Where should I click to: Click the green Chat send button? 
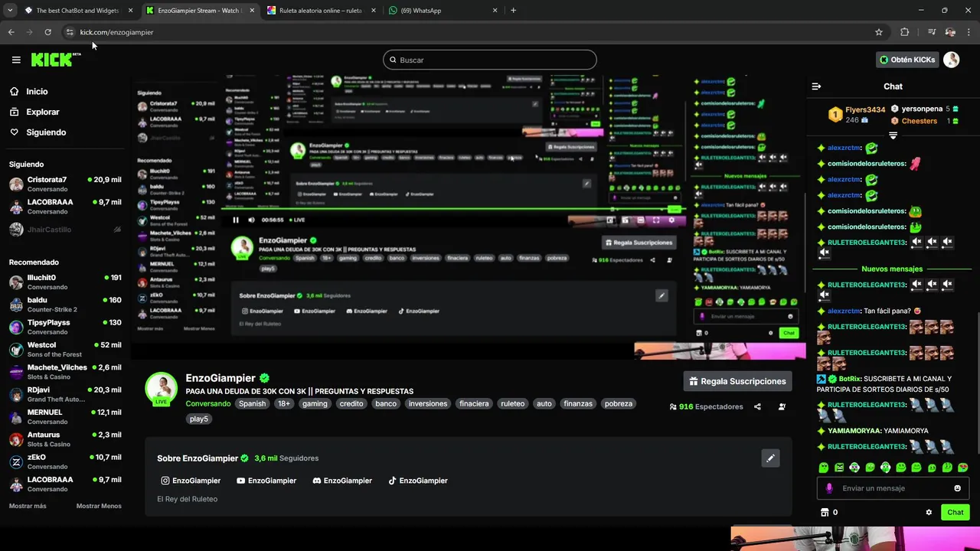(955, 513)
